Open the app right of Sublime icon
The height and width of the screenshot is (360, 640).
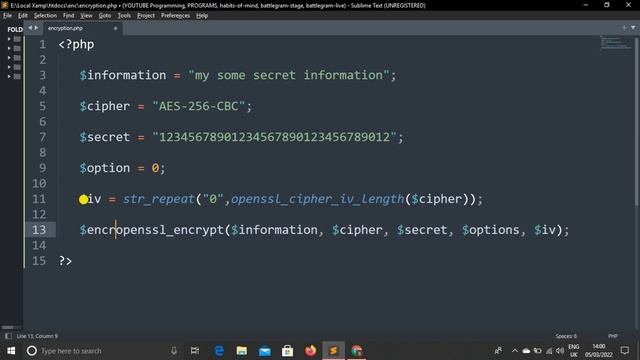pos(357,351)
